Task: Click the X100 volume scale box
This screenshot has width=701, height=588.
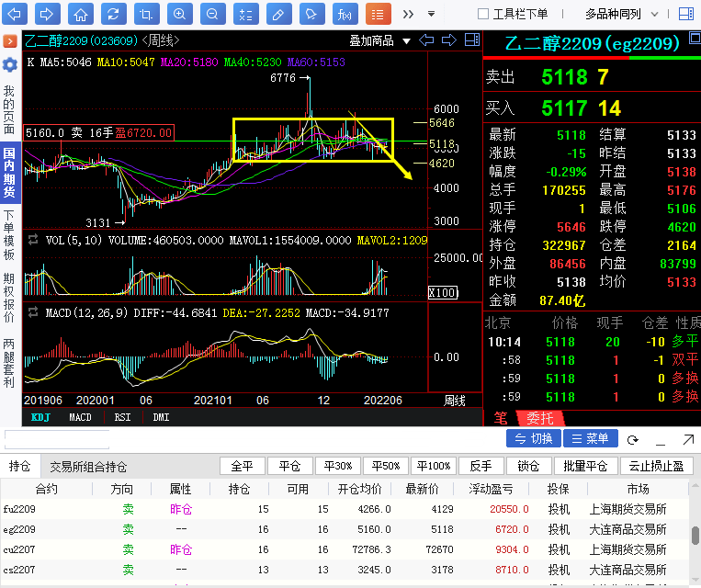Action: pyautogui.click(x=442, y=293)
